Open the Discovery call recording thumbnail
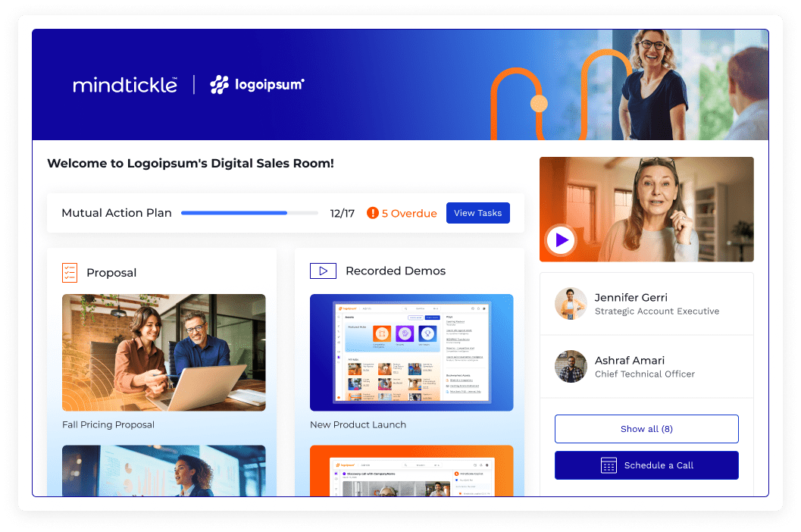This screenshot has height=532, width=801. click(x=411, y=471)
